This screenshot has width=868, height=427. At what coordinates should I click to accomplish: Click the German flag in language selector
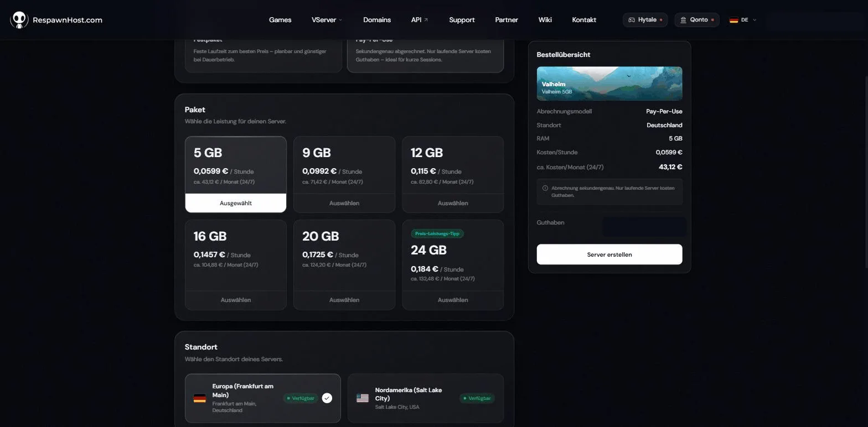(733, 20)
